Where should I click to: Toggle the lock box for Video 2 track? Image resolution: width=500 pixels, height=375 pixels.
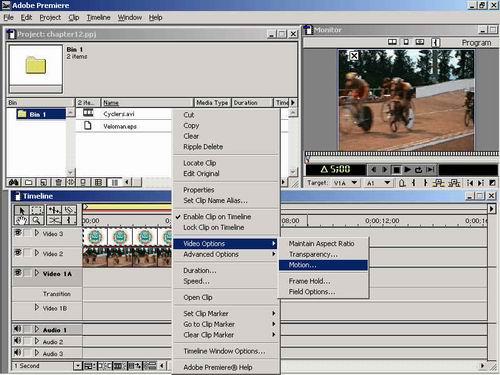point(28,253)
